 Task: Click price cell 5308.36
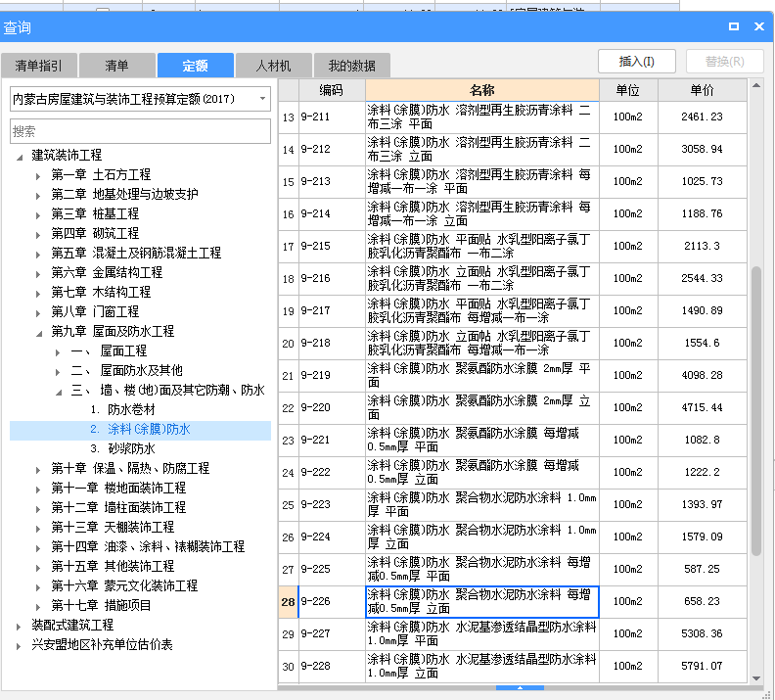(x=703, y=633)
